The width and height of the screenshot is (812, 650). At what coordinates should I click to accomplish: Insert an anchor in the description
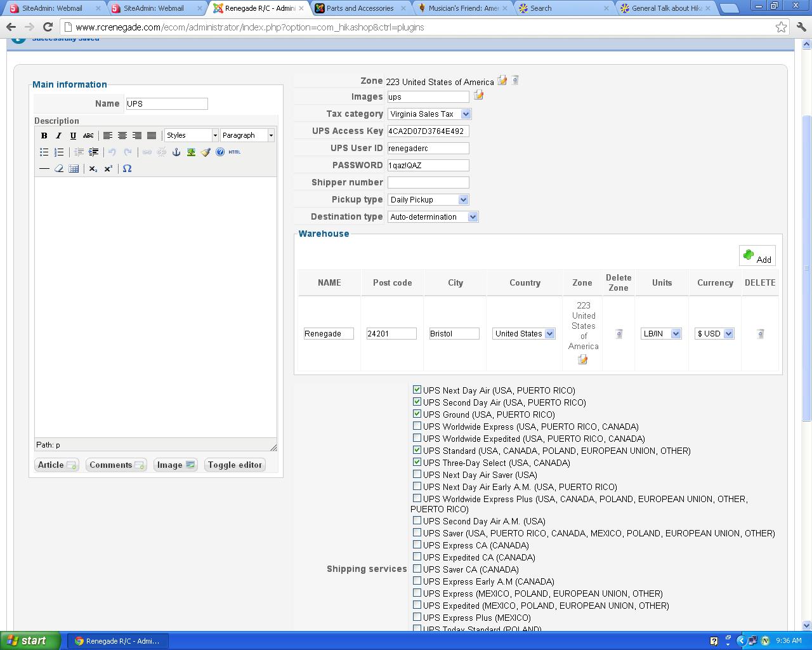[176, 152]
